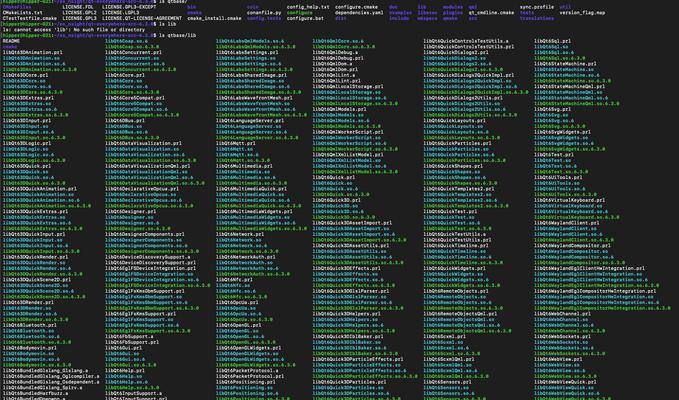Select the README entry in lib listing
The width and height of the screenshot is (679, 400).
coord(11,41)
